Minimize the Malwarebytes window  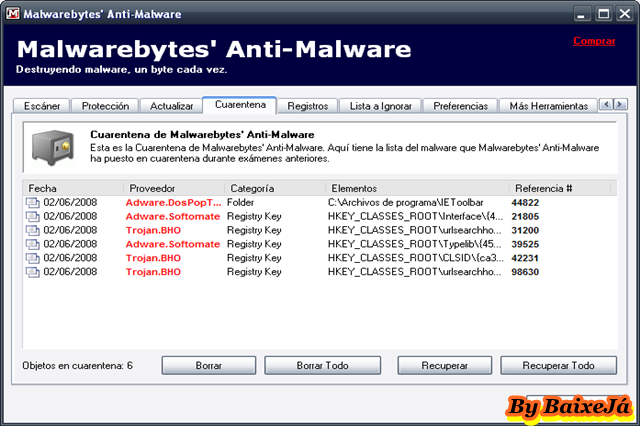581,14
